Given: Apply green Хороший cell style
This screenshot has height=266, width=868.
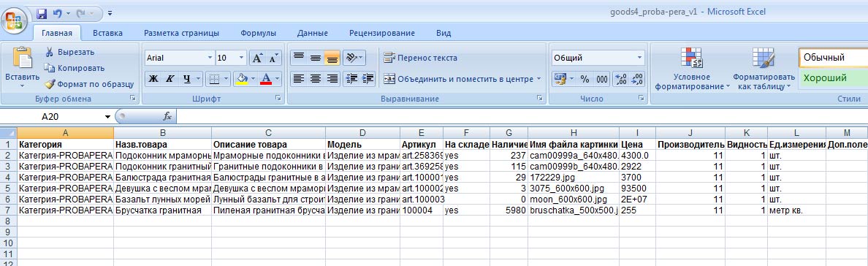Looking at the screenshot, I should [x=833, y=78].
